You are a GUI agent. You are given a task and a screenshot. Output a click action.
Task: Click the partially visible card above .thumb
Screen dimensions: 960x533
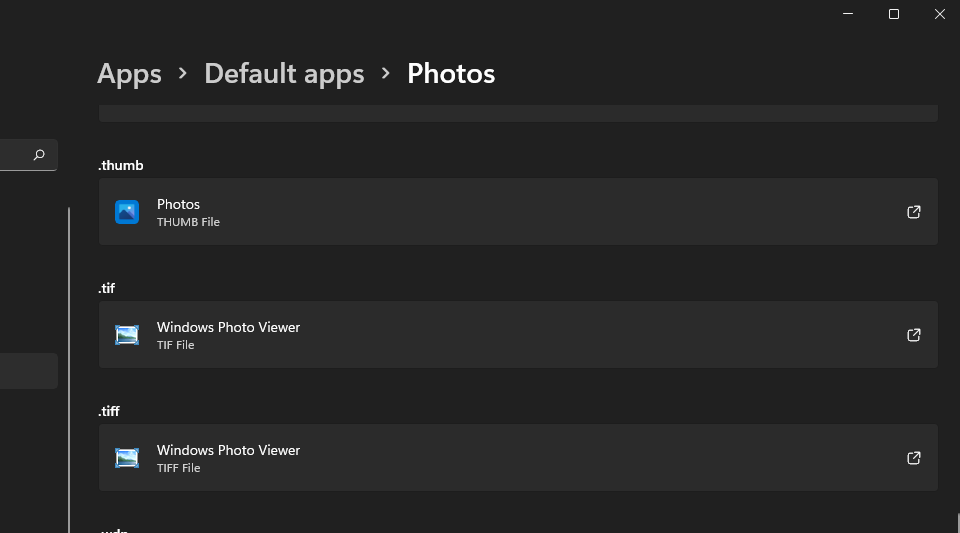(x=518, y=113)
